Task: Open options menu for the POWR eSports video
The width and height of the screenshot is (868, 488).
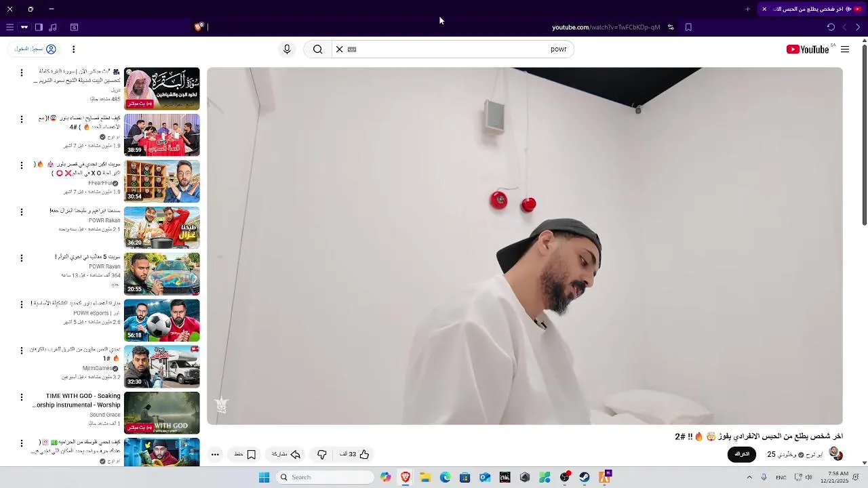Action: (21, 304)
